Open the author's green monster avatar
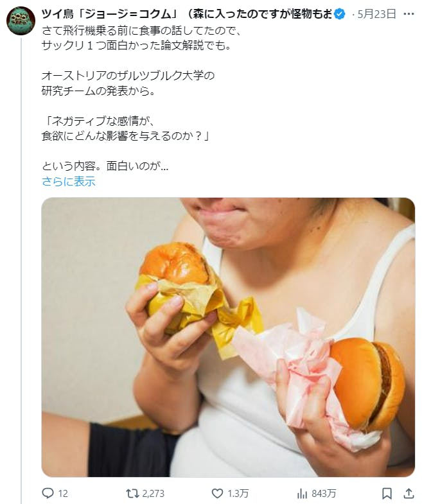Viewport: 422px width, 504px height. (x=21, y=21)
